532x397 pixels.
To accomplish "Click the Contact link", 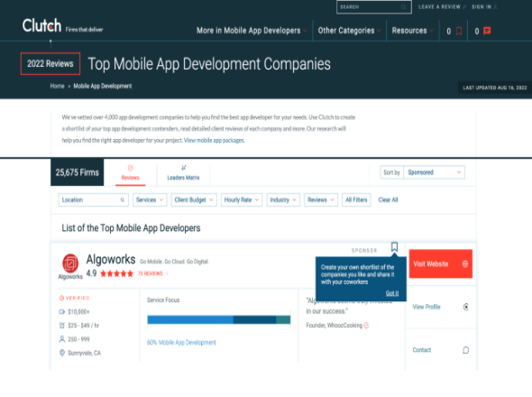I will pyautogui.click(x=422, y=350).
